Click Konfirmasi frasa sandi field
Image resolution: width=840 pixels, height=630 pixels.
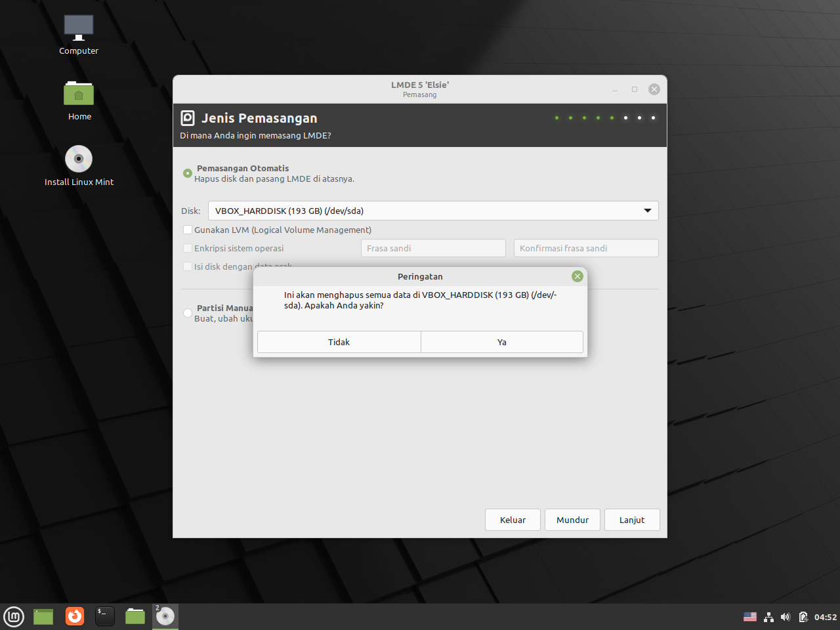click(586, 248)
